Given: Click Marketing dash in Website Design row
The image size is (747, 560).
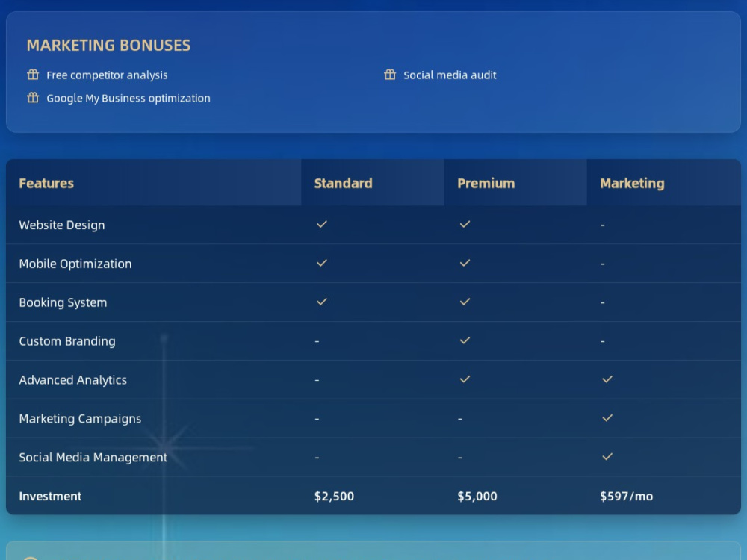Looking at the screenshot, I should click(603, 225).
